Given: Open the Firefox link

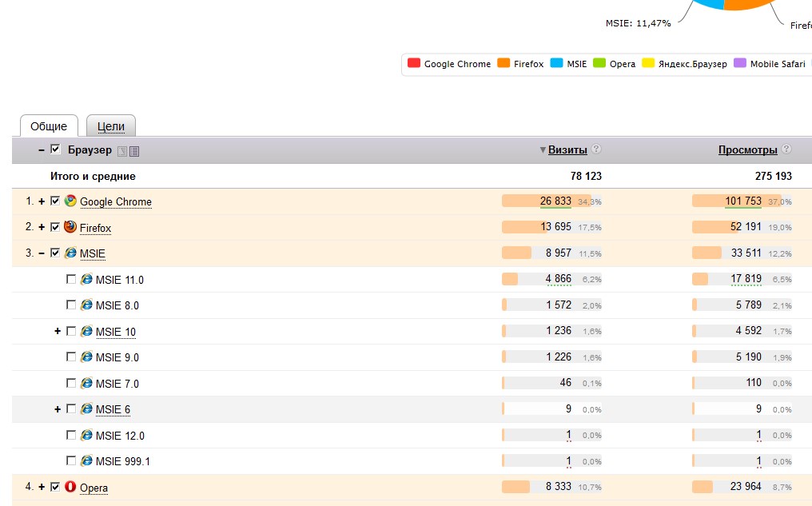Looking at the screenshot, I should [x=95, y=228].
